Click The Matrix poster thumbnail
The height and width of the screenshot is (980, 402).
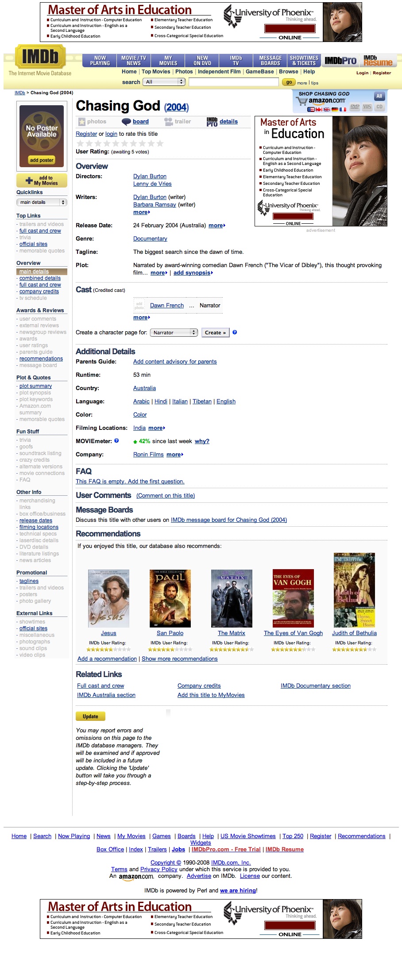232,598
